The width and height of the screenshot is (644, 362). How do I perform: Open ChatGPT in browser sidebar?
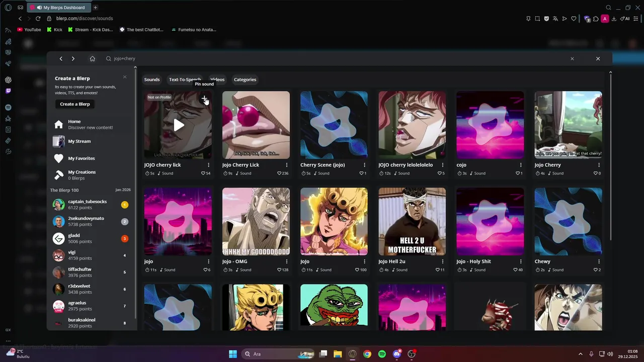coord(9,80)
